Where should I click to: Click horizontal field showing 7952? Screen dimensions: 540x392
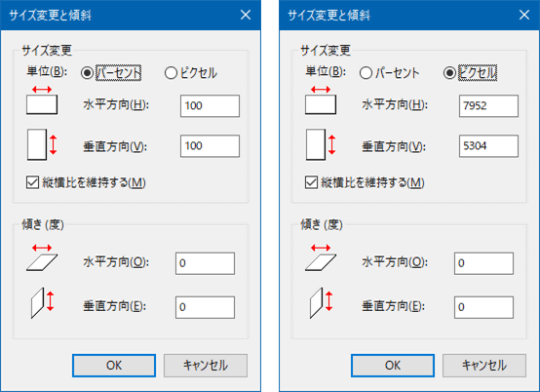point(488,106)
